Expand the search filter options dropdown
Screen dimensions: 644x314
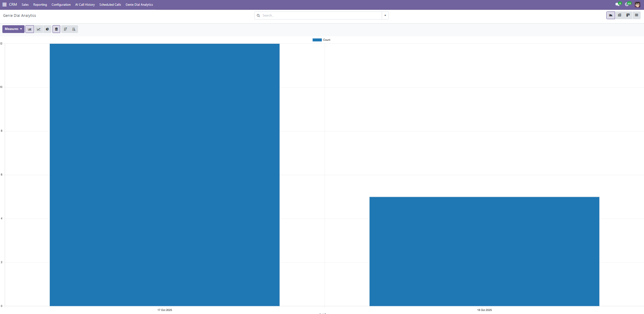click(385, 15)
